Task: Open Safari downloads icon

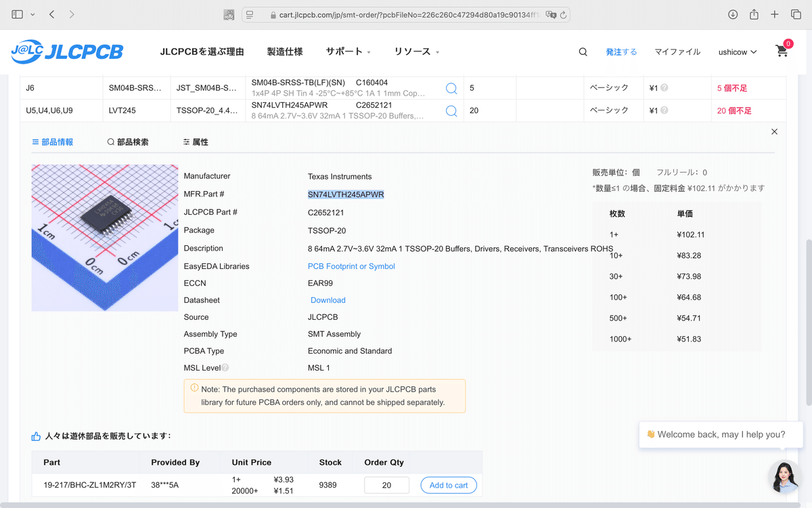Action: [733, 14]
